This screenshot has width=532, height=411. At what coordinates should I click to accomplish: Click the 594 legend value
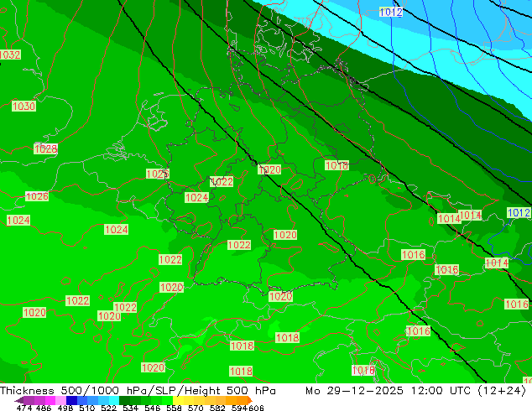(x=239, y=408)
